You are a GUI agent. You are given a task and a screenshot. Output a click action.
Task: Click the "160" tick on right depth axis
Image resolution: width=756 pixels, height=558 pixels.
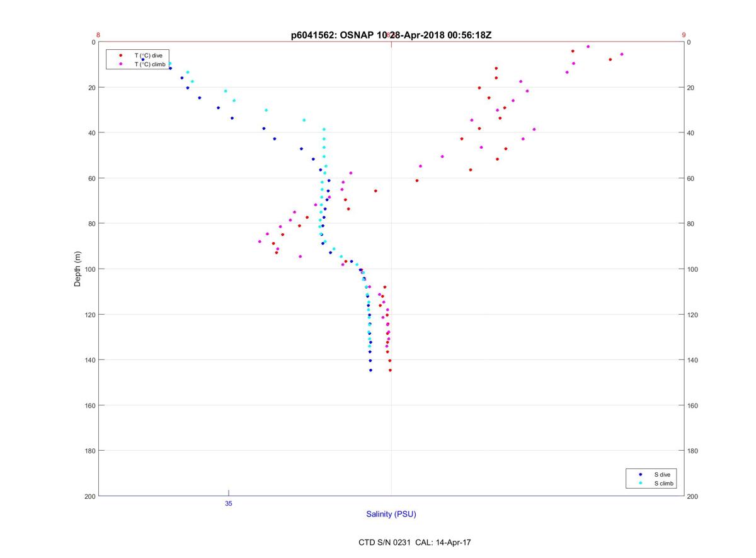[x=692, y=405]
